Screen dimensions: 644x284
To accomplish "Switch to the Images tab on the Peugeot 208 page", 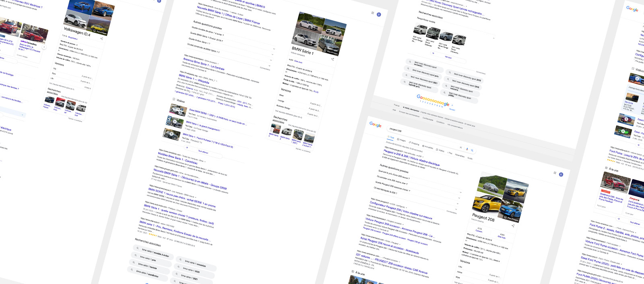I will [x=402, y=140].
